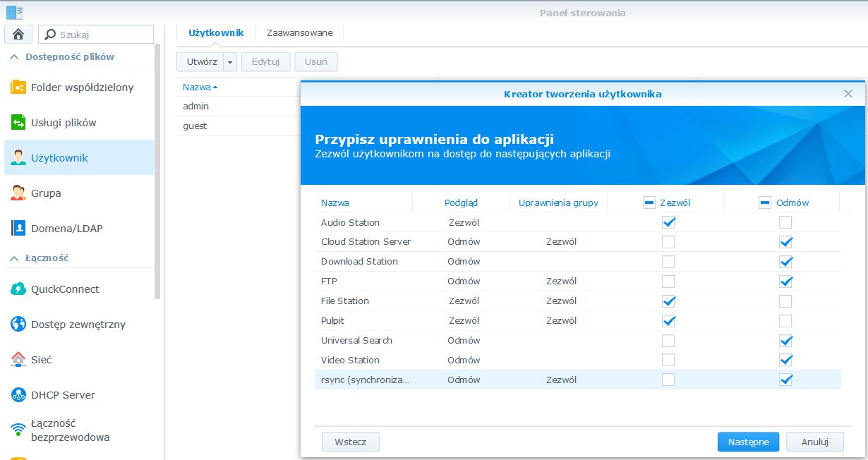Select the Download Station row name

pyautogui.click(x=359, y=262)
